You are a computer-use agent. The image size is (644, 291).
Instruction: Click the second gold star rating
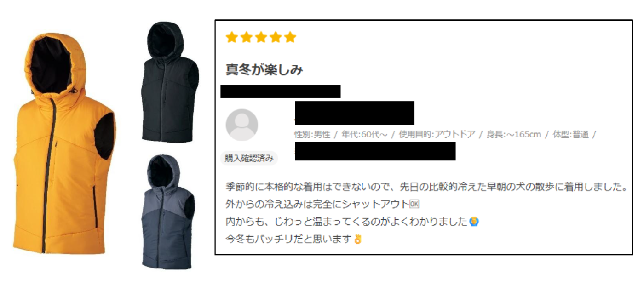(x=247, y=37)
